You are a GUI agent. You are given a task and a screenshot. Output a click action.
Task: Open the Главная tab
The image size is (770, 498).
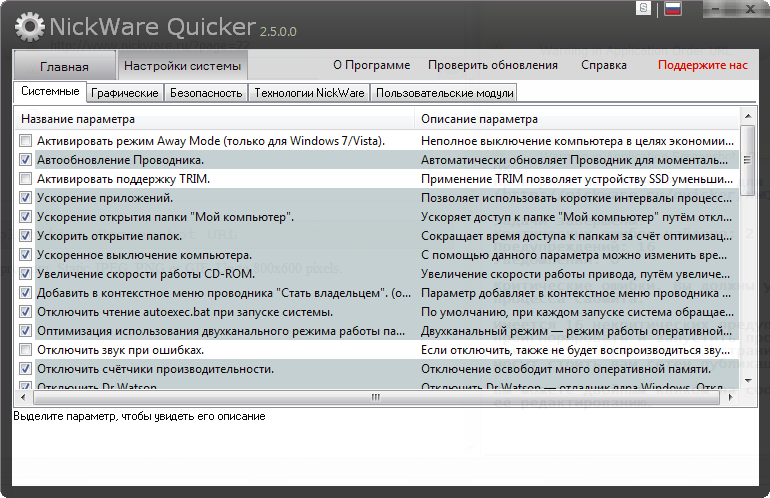[x=64, y=66]
